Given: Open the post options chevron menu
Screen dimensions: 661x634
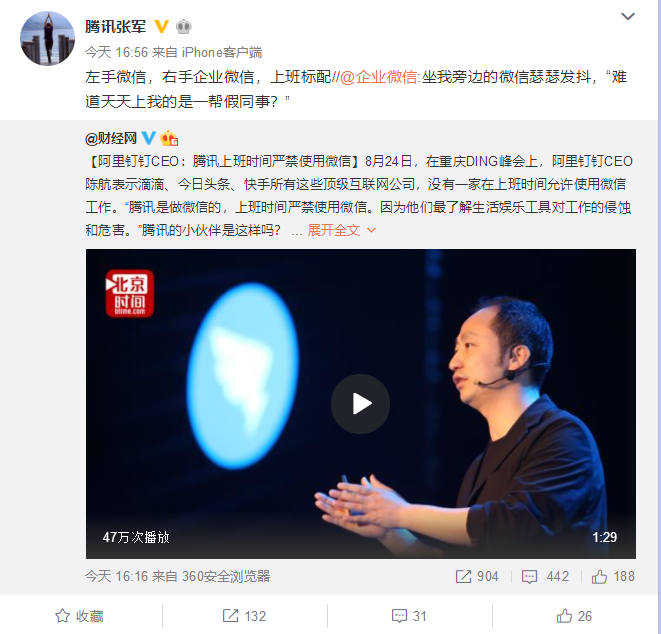Looking at the screenshot, I should (x=628, y=16).
